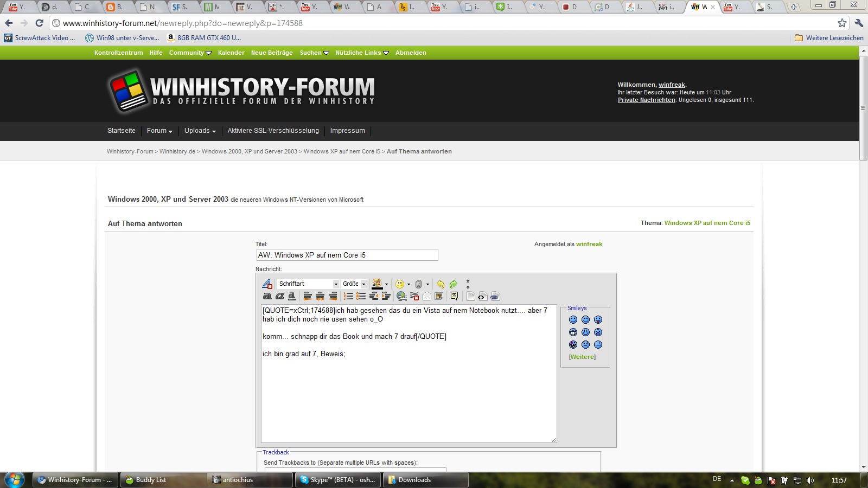The height and width of the screenshot is (488, 868).
Task: Click the insert image icon
Action: coord(439,296)
